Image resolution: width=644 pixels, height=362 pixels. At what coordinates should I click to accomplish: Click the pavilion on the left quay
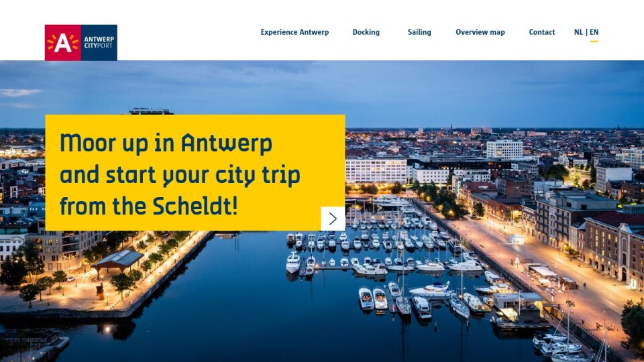pyautogui.click(x=117, y=261)
